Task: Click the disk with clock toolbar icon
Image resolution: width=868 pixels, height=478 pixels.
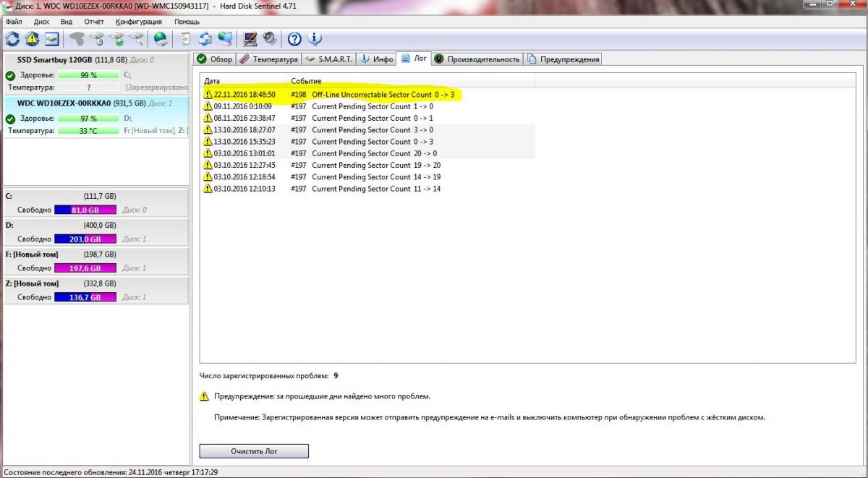Action: tap(96, 38)
